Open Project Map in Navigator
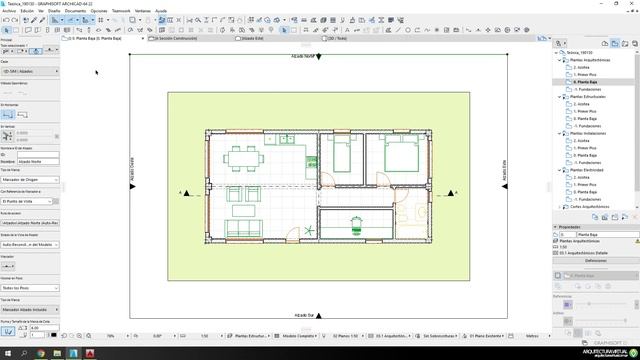640x360 pixels. point(605,43)
